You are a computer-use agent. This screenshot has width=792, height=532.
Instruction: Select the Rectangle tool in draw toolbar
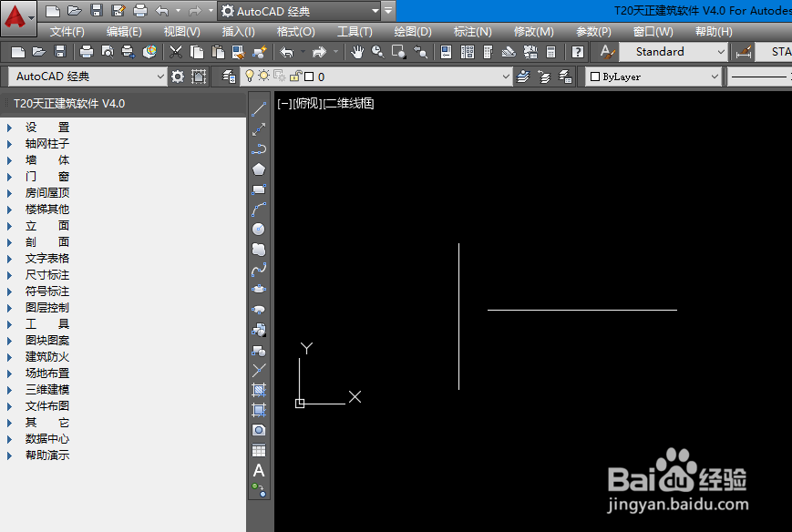259,189
